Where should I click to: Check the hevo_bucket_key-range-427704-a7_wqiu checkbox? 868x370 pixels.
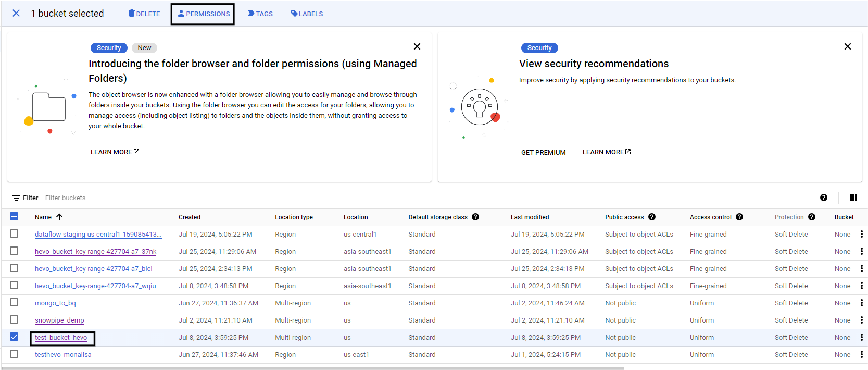pos(14,285)
